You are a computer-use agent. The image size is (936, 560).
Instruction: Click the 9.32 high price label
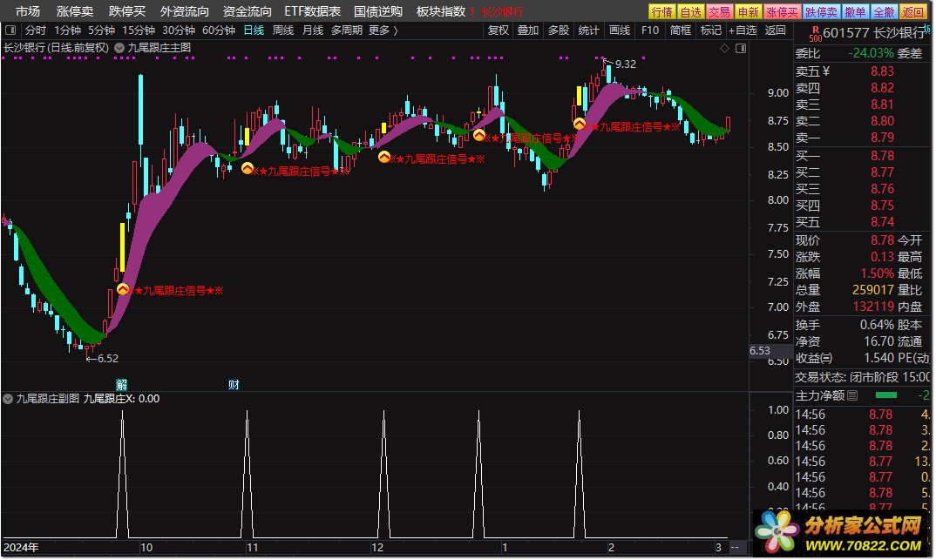click(626, 64)
